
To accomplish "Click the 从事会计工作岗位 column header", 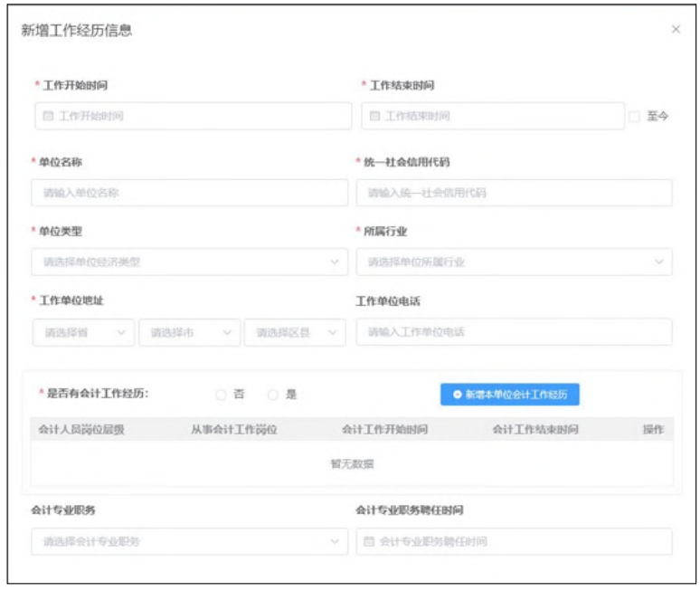I will [x=233, y=429].
